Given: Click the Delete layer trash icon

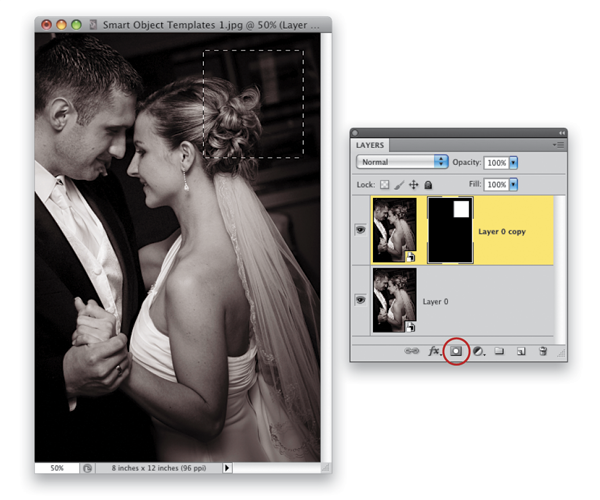Looking at the screenshot, I should tap(543, 351).
